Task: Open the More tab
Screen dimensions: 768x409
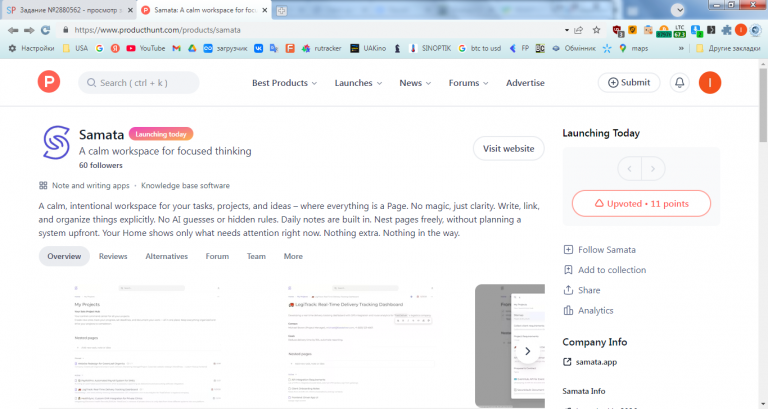Action: point(293,256)
